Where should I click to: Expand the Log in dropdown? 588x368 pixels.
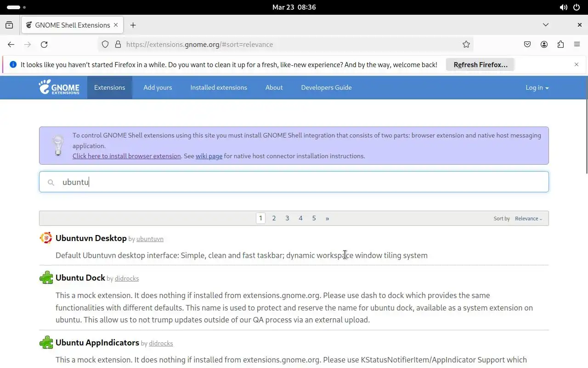pos(537,87)
